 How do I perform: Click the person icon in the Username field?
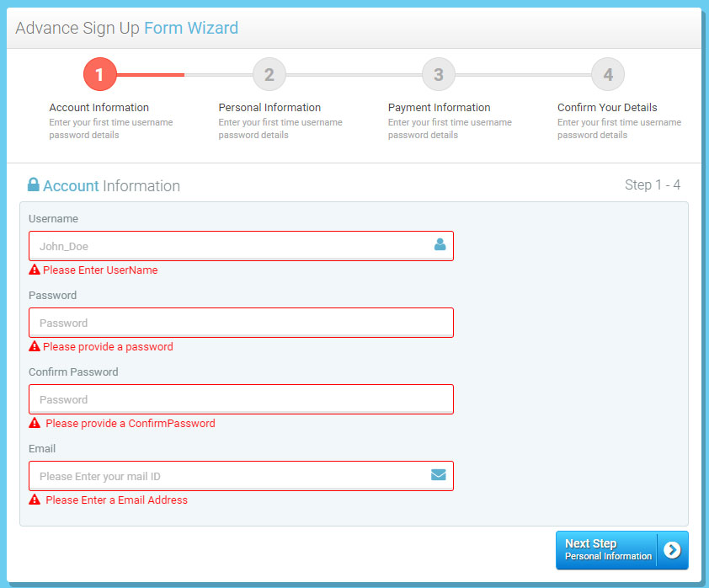[x=439, y=245]
